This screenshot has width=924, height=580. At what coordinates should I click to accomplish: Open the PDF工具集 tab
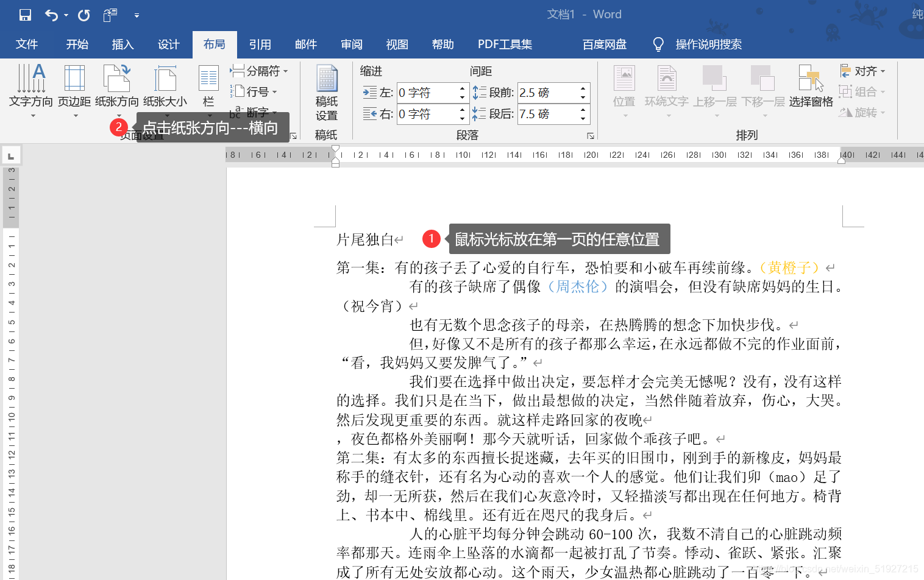click(x=505, y=44)
